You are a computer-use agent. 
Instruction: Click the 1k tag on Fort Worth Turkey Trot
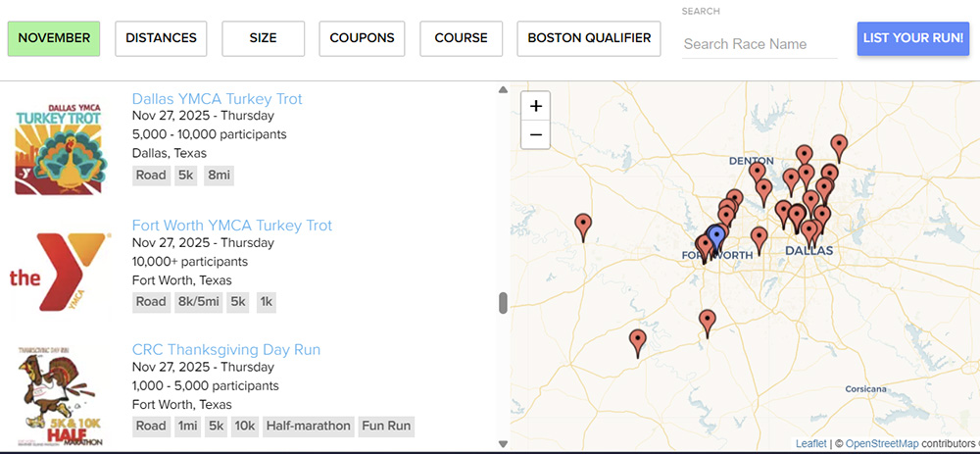267,301
